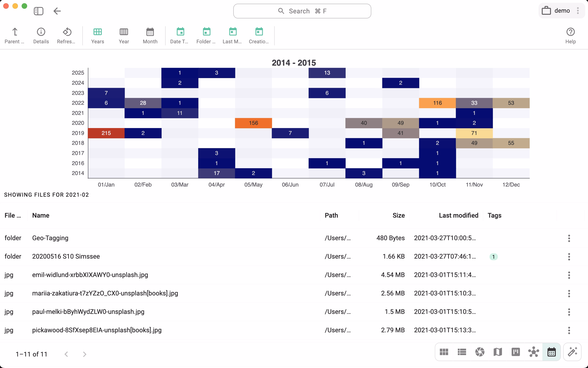Refresh the current folder view
This screenshot has width=588, height=368.
(66, 35)
